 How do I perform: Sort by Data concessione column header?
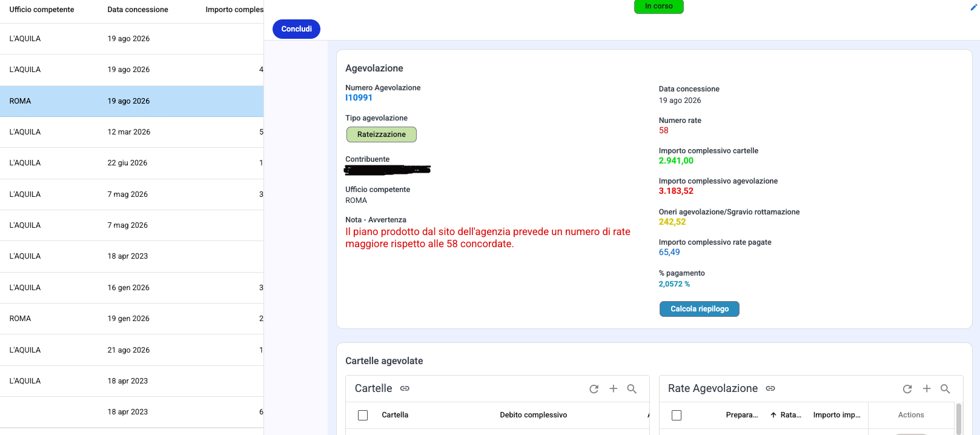tap(138, 10)
